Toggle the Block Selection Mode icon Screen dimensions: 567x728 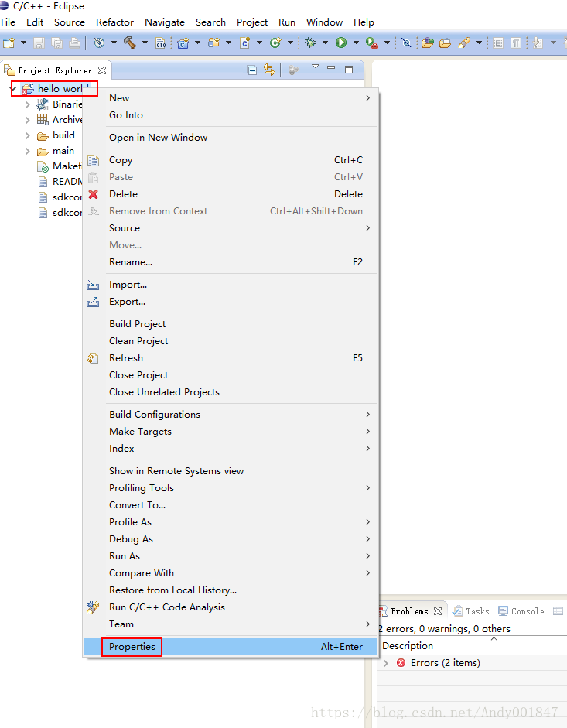(x=498, y=43)
